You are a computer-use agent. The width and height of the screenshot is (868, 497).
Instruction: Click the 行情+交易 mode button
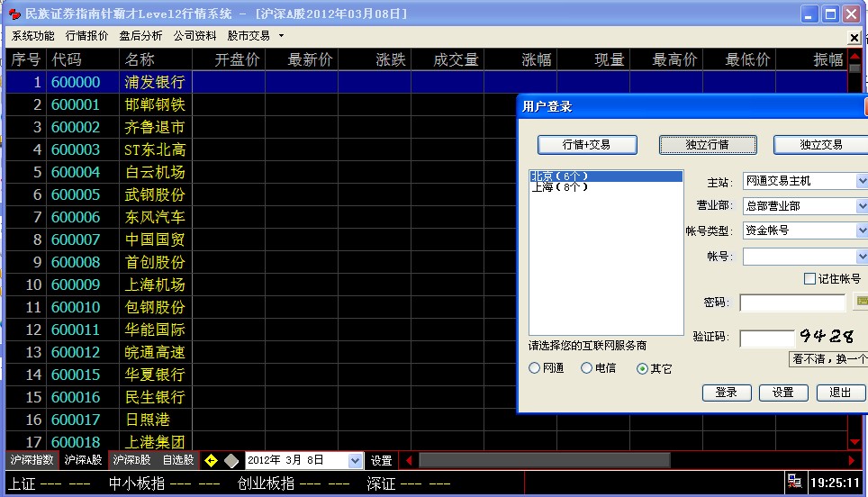coord(587,145)
